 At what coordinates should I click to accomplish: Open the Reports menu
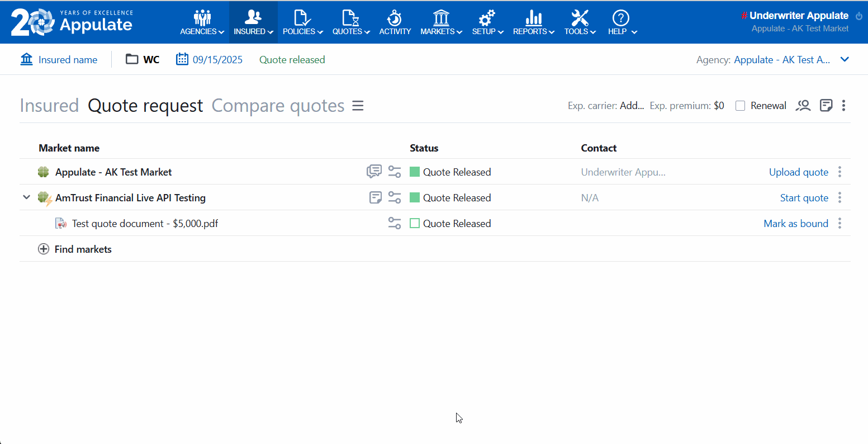point(533,22)
